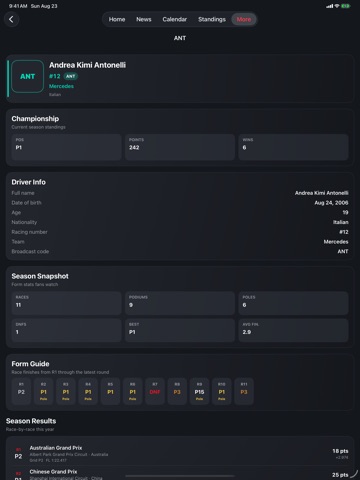Viewport: 360px width, 480px height.
Task: Select the More tab
Action: point(244,19)
